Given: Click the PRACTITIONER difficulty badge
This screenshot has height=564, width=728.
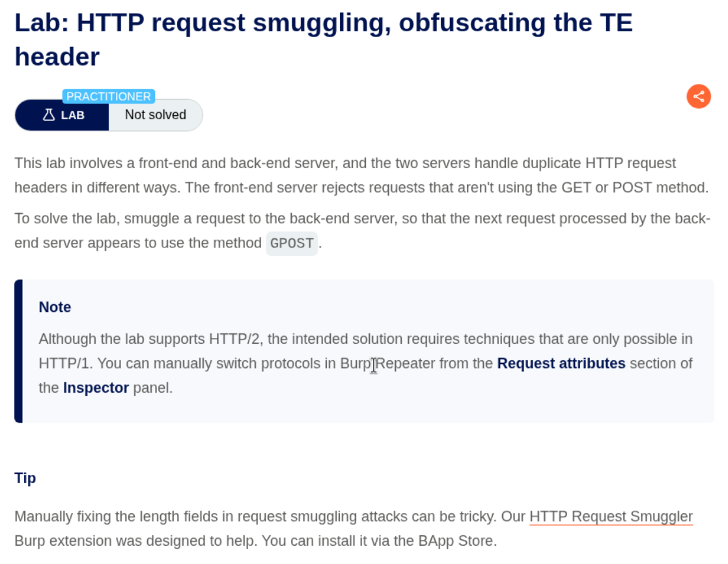Looking at the screenshot, I should [109, 96].
